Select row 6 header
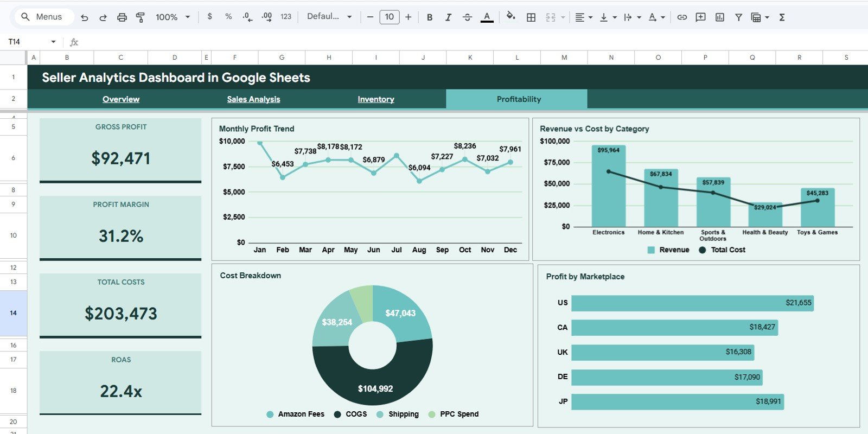This screenshot has width=868, height=434. (x=13, y=158)
